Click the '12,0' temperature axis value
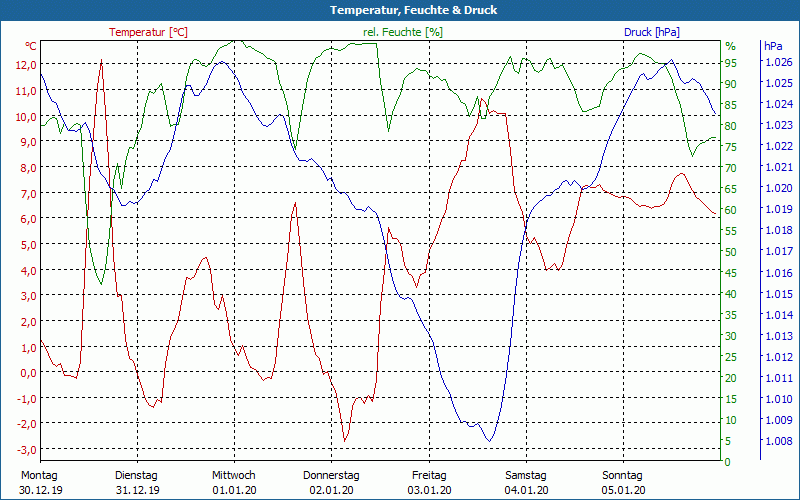 coord(27,65)
